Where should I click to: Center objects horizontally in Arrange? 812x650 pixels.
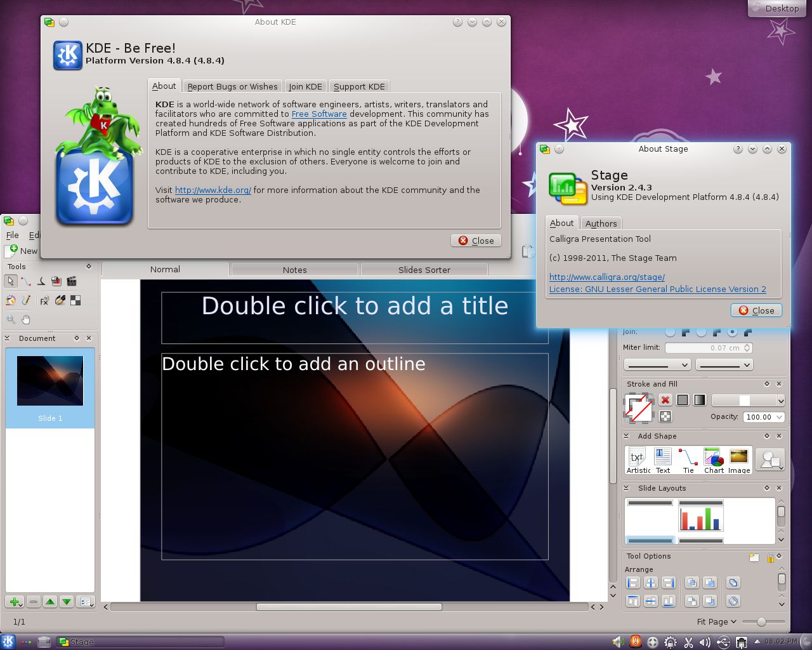tap(650, 583)
